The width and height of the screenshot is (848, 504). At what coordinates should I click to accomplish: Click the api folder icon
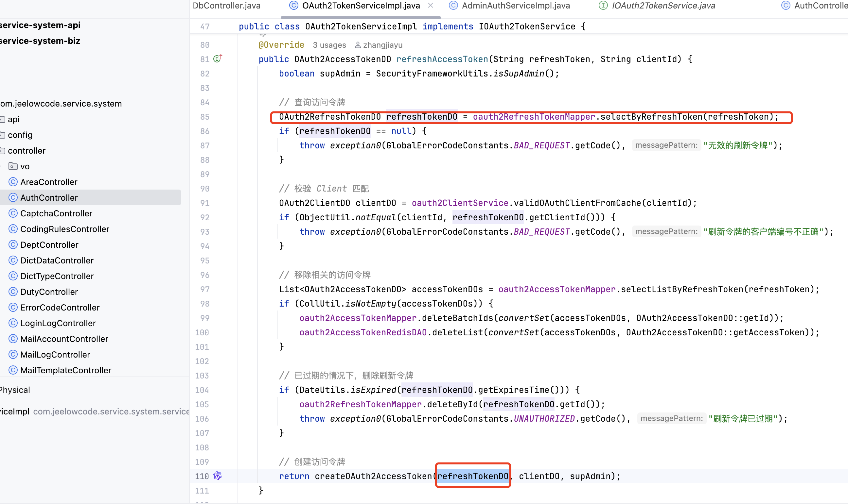2,119
